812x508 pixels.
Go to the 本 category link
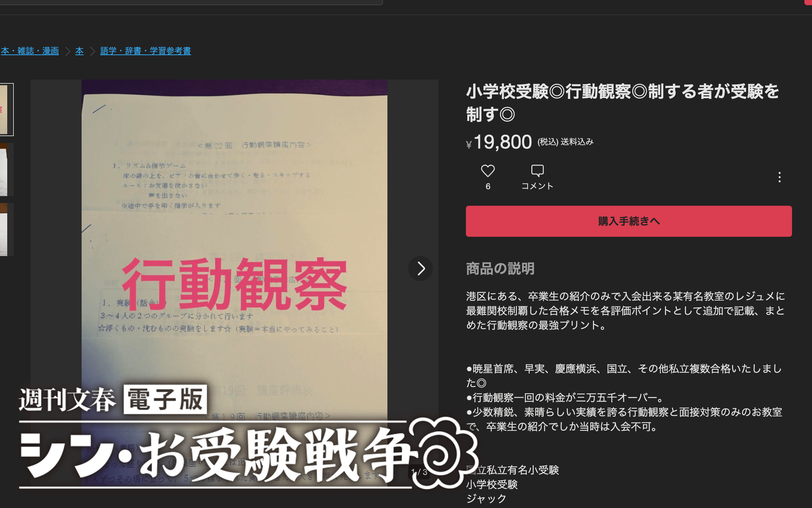coord(80,51)
